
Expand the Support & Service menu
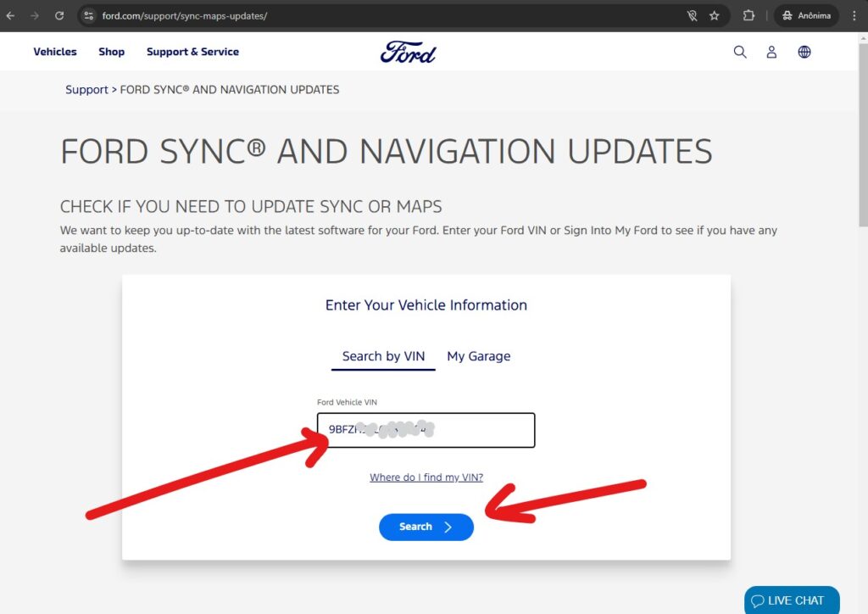pos(192,52)
